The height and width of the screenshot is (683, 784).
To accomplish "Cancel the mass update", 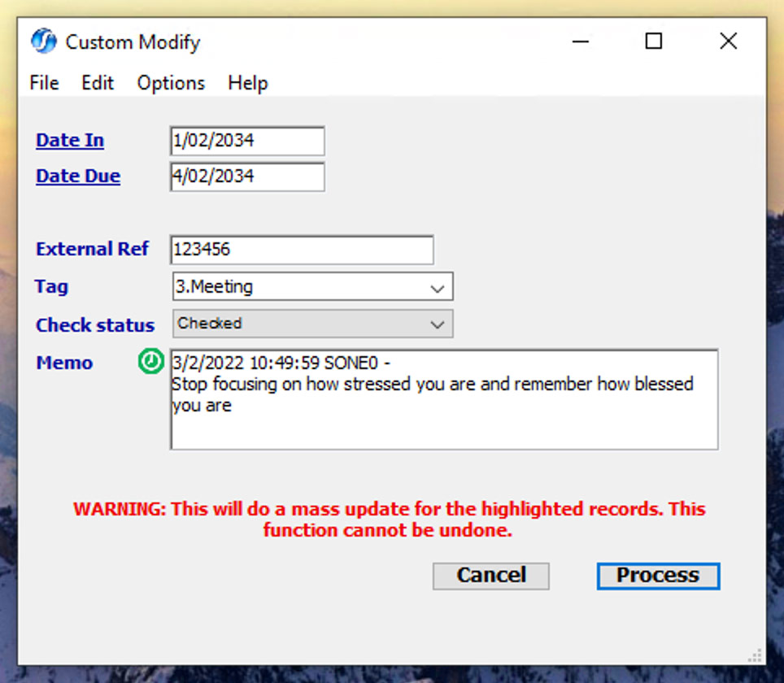I will (x=491, y=576).
